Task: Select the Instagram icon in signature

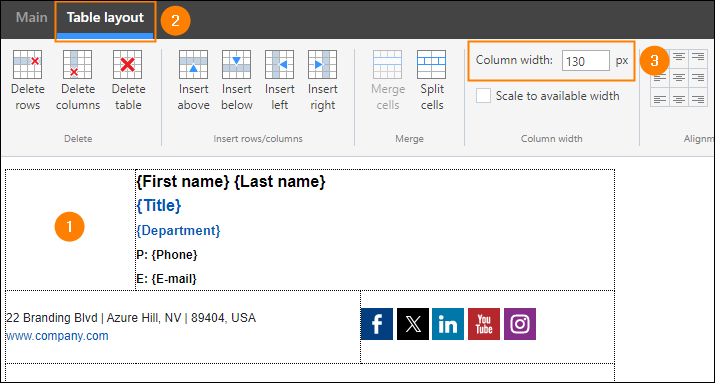Action: 520,324
